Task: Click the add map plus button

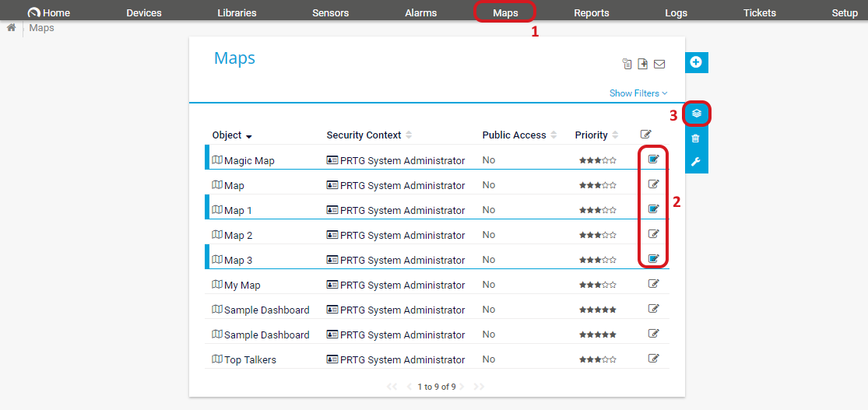Action: 696,62
